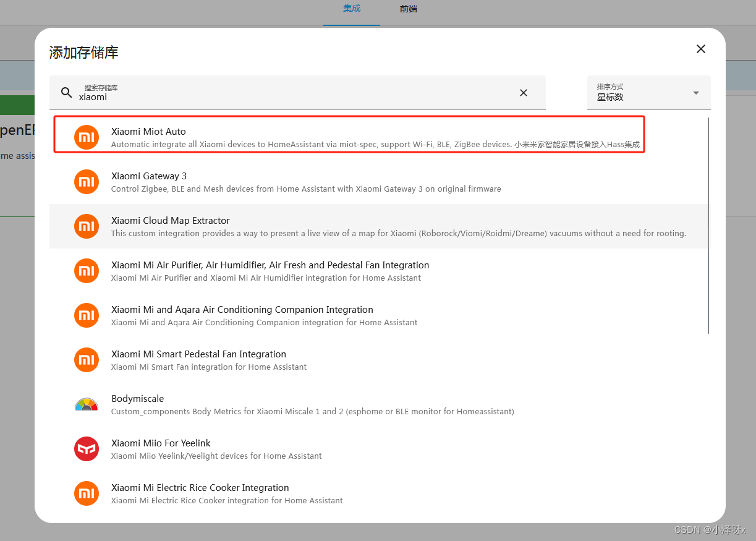The height and width of the screenshot is (541, 756).
Task: Click the Smart Pedestal Fan logo icon
Action: point(87,360)
